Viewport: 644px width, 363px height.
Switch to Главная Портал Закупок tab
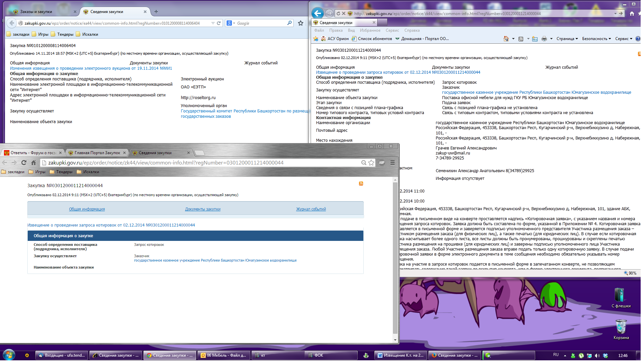click(97, 153)
